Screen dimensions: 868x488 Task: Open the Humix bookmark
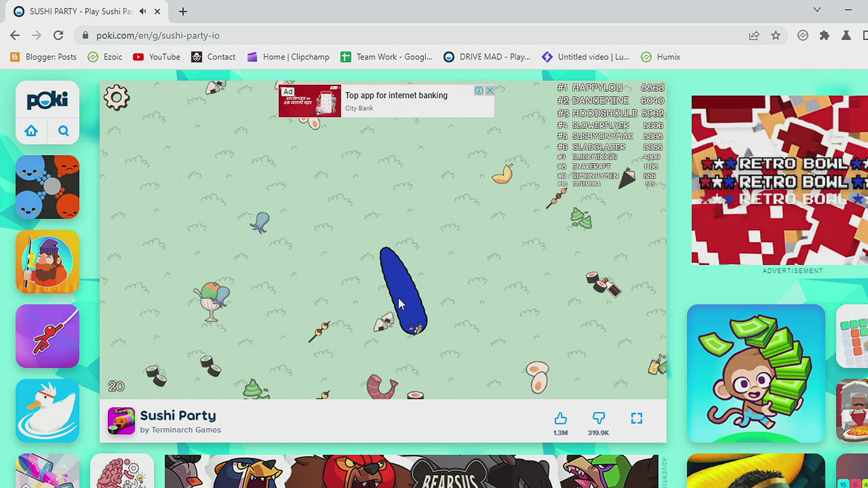click(661, 57)
